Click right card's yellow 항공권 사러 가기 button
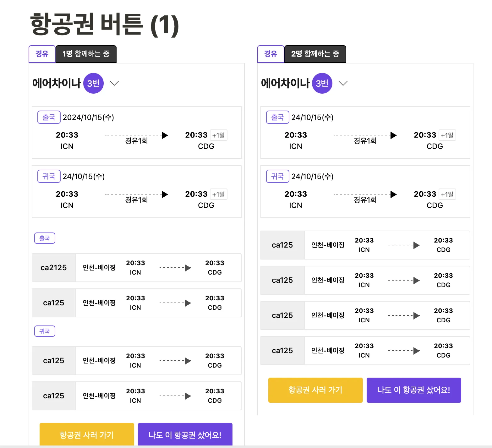The image size is (492, 448). click(315, 390)
